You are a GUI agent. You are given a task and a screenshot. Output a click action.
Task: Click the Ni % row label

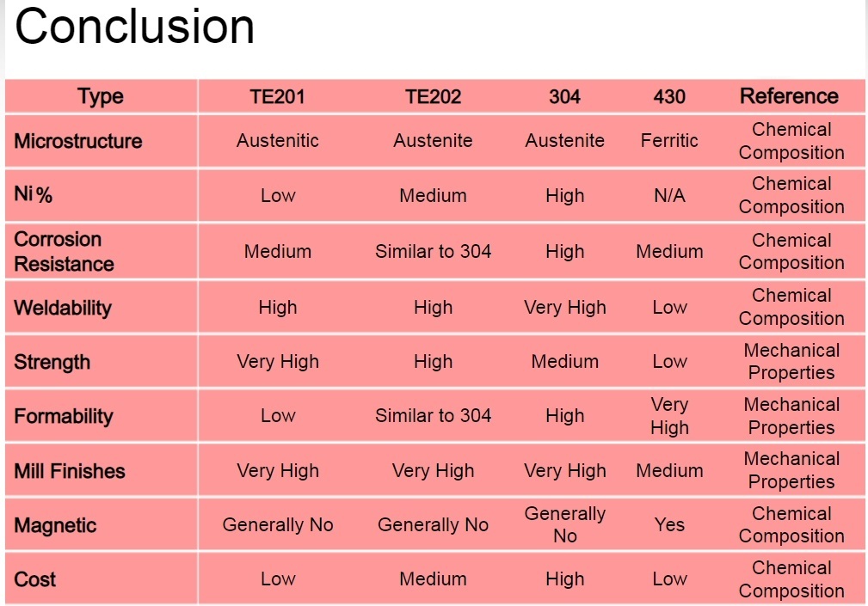tap(34, 194)
